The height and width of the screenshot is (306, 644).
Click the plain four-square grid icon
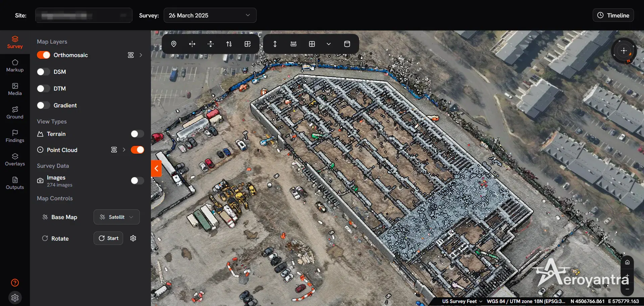click(312, 44)
